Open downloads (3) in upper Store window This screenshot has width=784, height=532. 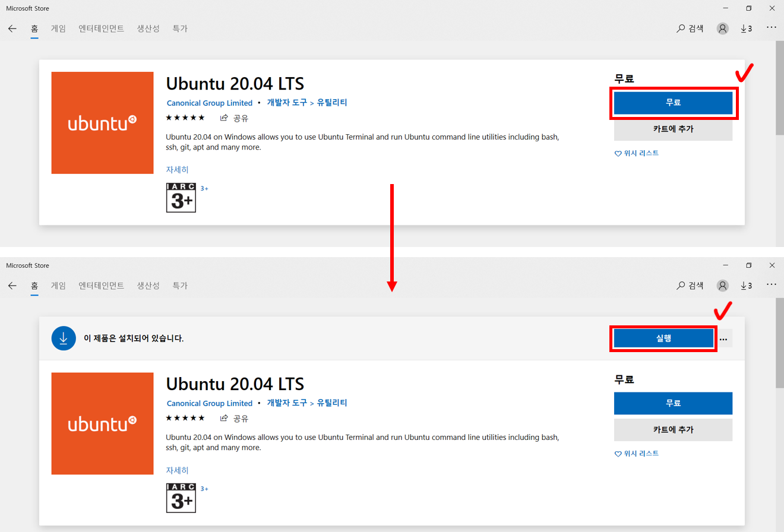tap(746, 28)
